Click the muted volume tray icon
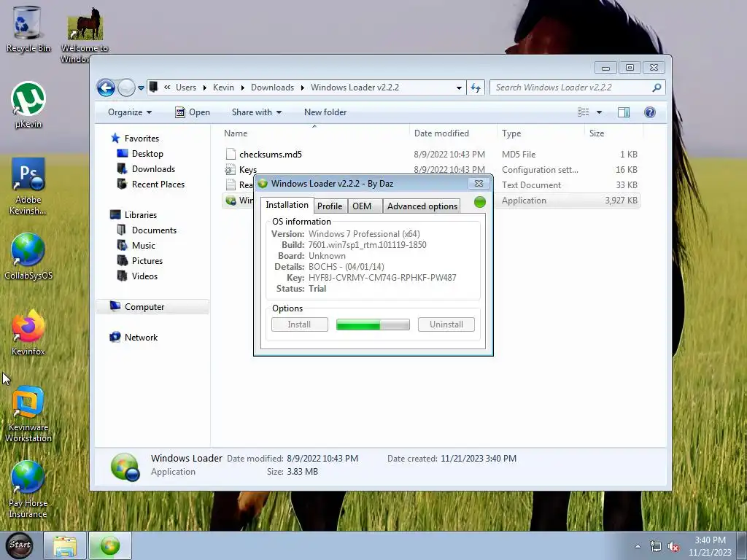 click(x=673, y=547)
